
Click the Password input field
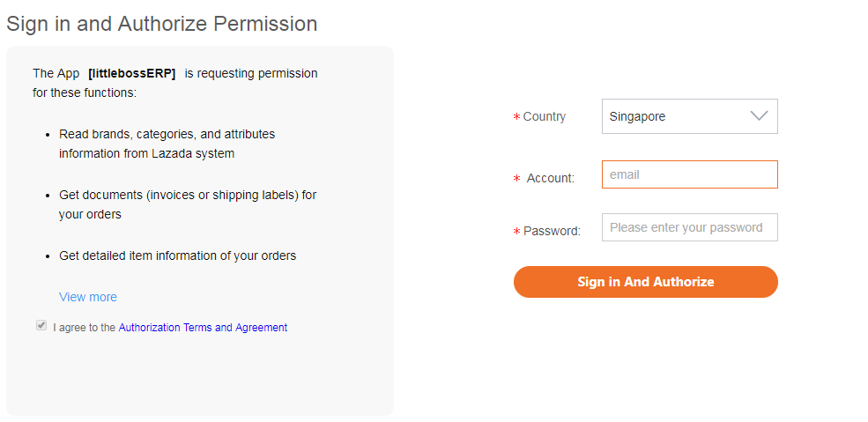pos(689,227)
